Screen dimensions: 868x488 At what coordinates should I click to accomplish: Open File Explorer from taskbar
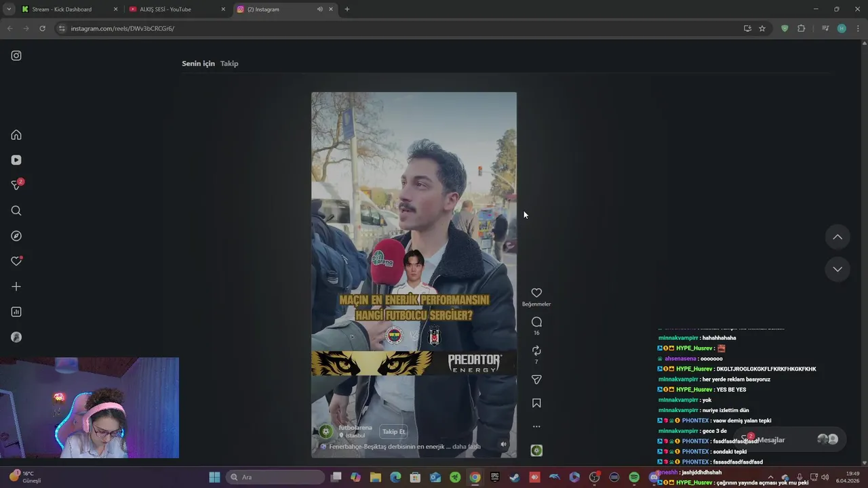coord(376,477)
